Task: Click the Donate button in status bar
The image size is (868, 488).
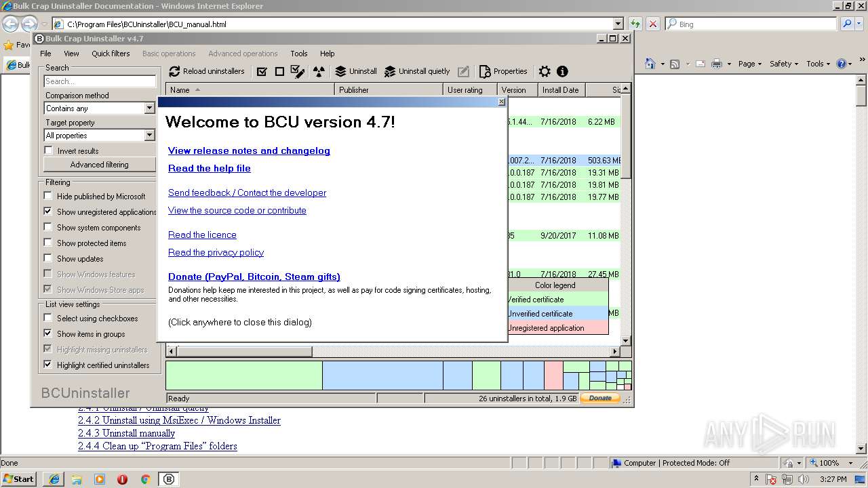Action: [600, 399]
